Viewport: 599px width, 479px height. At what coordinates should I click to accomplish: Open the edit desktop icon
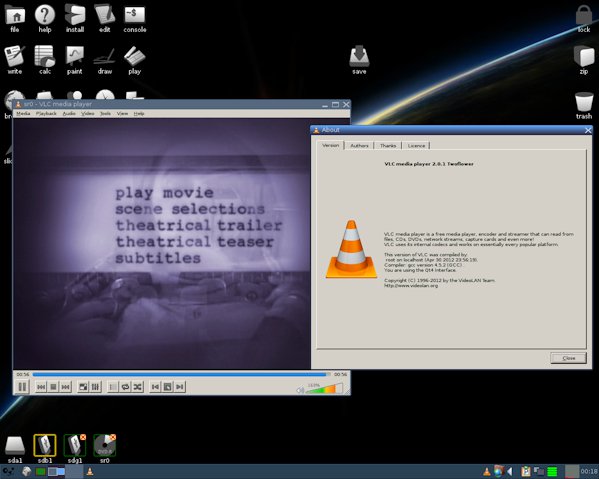tap(105, 18)
